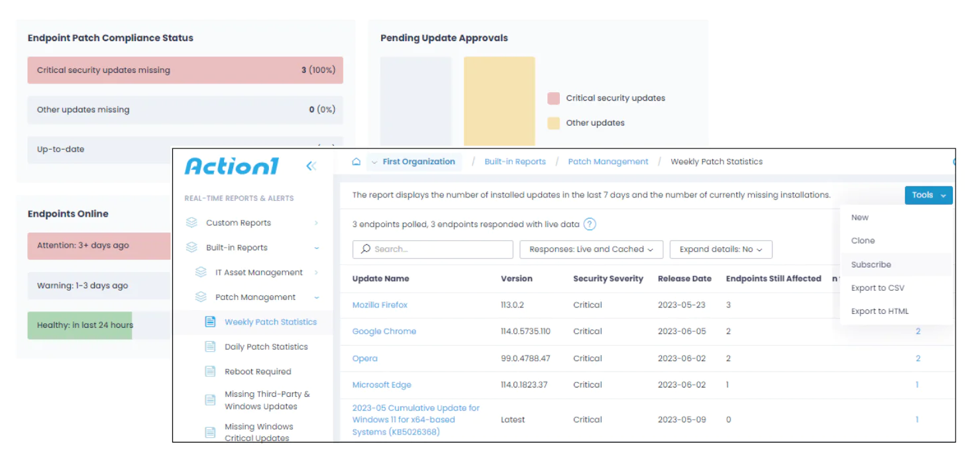Click the Critical security updates legend swatch
Image resolution: width=980 pixels, height=465 pixels.
click(553, 98)
